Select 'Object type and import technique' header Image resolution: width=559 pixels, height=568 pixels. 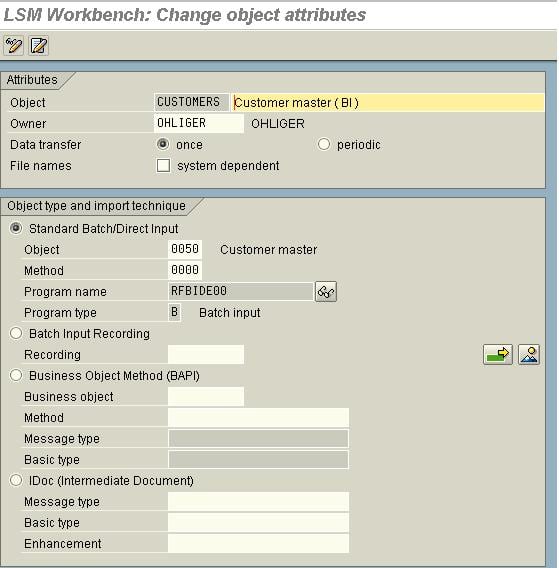pyautogui.click(x=96, y=206)
